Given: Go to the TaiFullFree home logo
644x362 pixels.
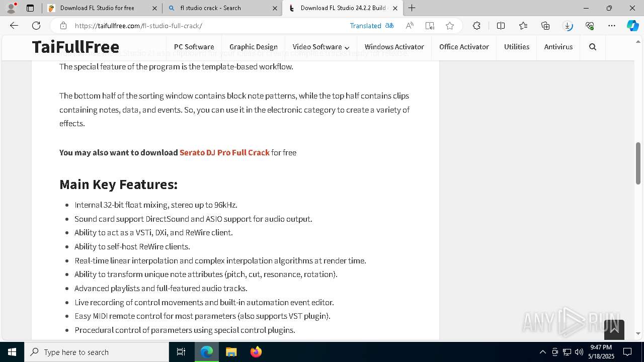Looking at the screenshot, I should point(75,47).
